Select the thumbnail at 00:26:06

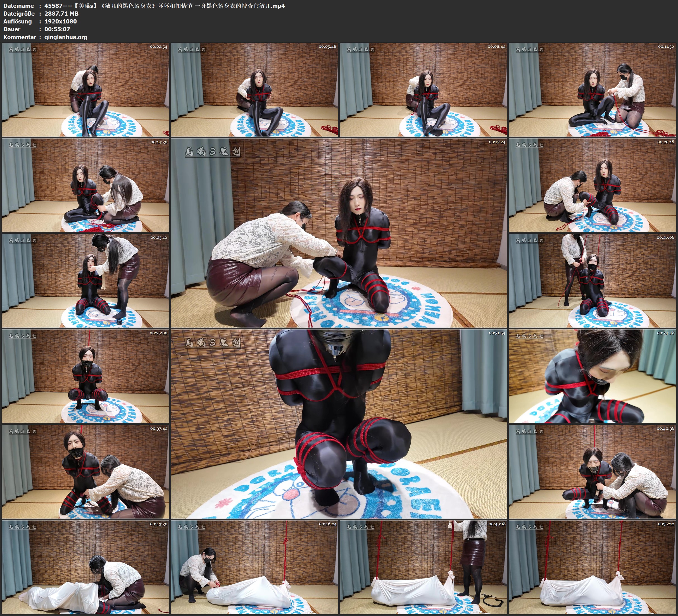pos(592,281)
